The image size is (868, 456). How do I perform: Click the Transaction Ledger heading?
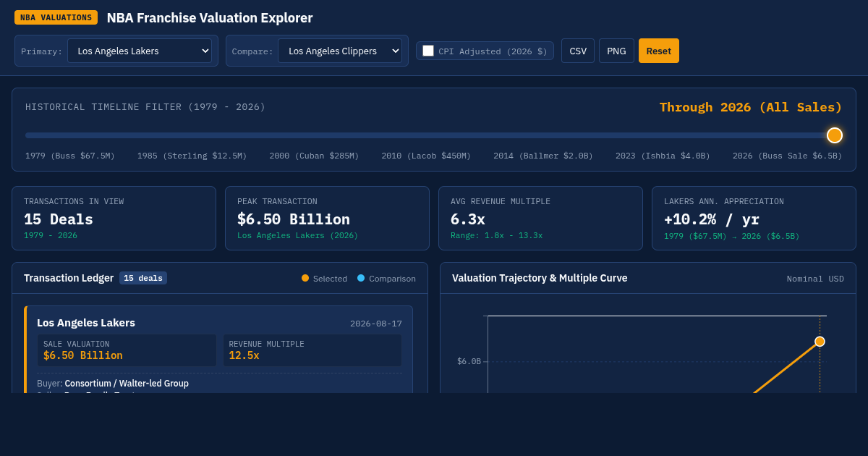(69, 278)
